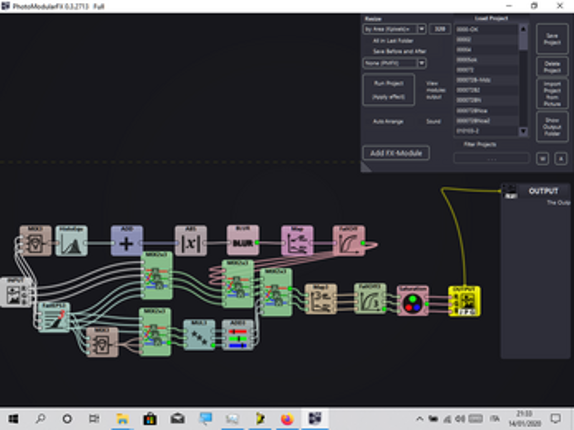Load the 00004 project from the list
The height and width of the screenshot is (430, 574).
pyautogui.click(x=486, y=49)
